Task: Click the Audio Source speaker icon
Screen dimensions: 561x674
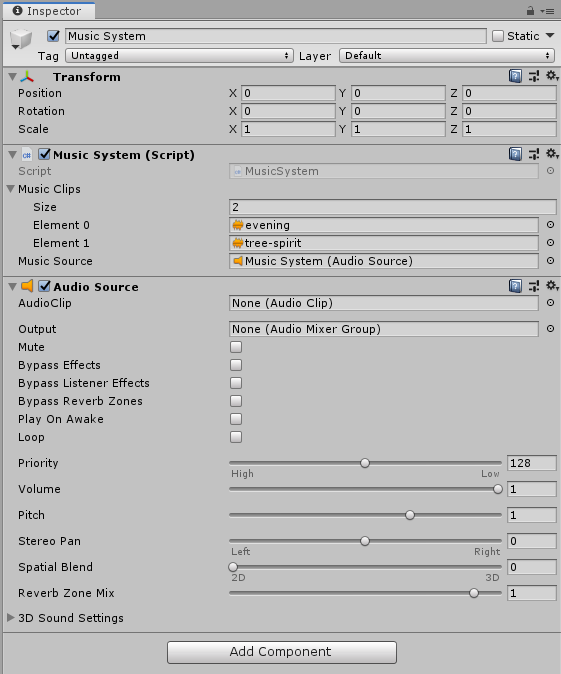Action: tap(28, 286)
